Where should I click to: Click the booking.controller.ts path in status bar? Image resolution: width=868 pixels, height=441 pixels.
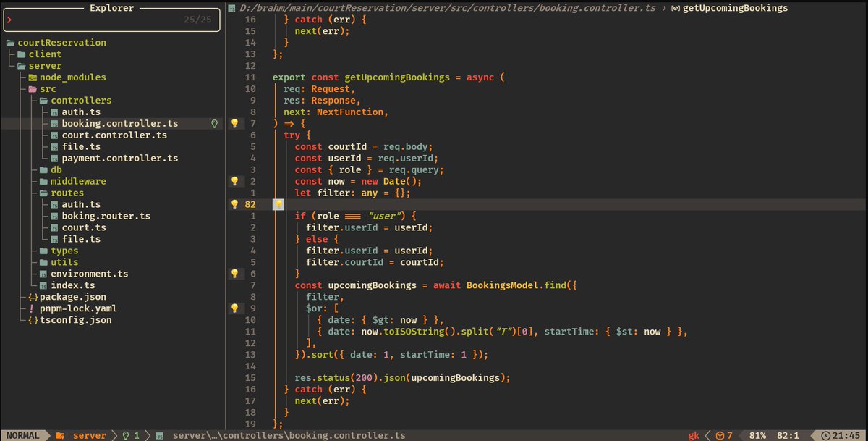[x=289, y=436]
